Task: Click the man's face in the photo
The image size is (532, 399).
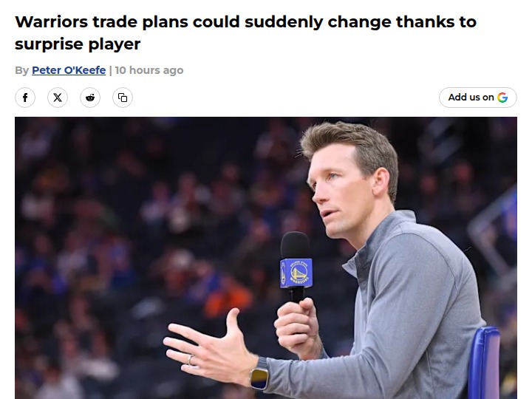Action: (339, 194)
